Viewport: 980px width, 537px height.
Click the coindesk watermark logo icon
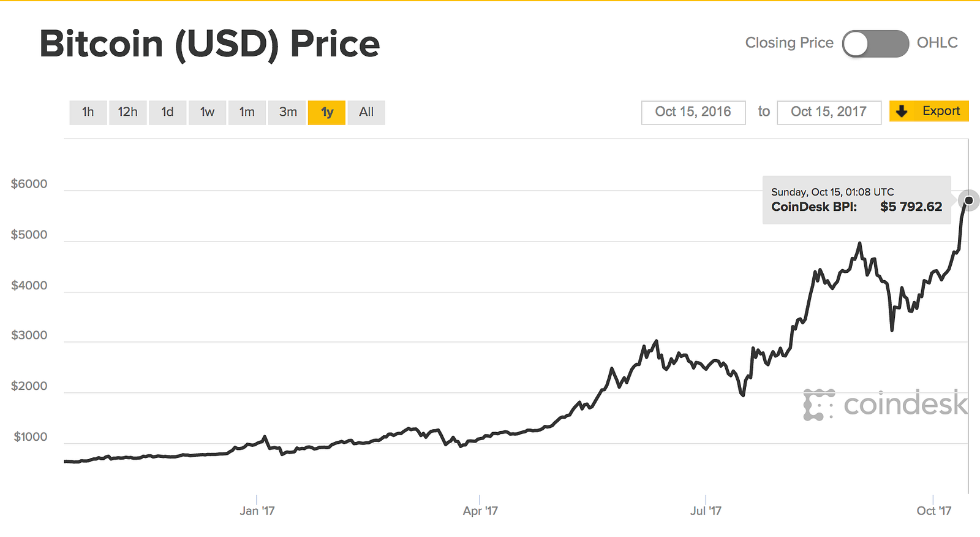tap(818, 405)
